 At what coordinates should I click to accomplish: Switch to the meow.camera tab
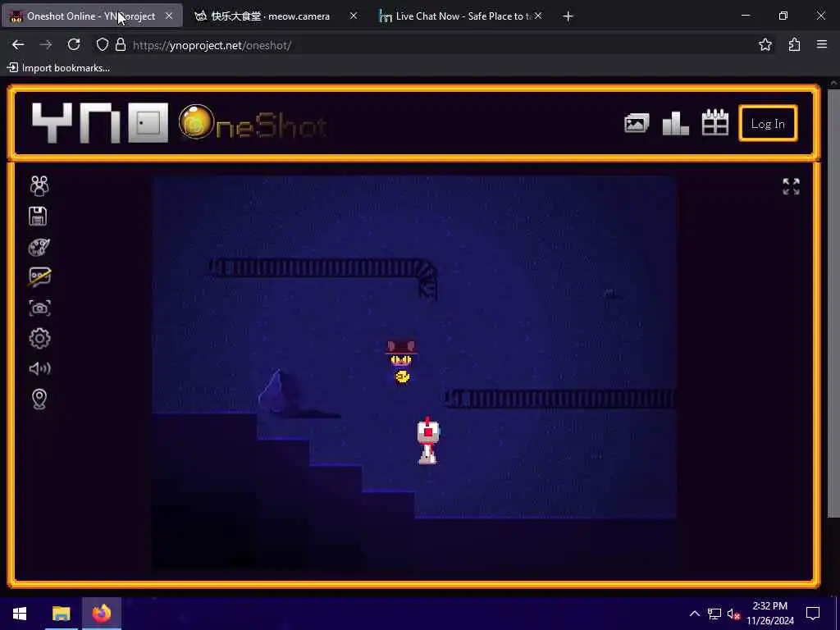(270, 16)
